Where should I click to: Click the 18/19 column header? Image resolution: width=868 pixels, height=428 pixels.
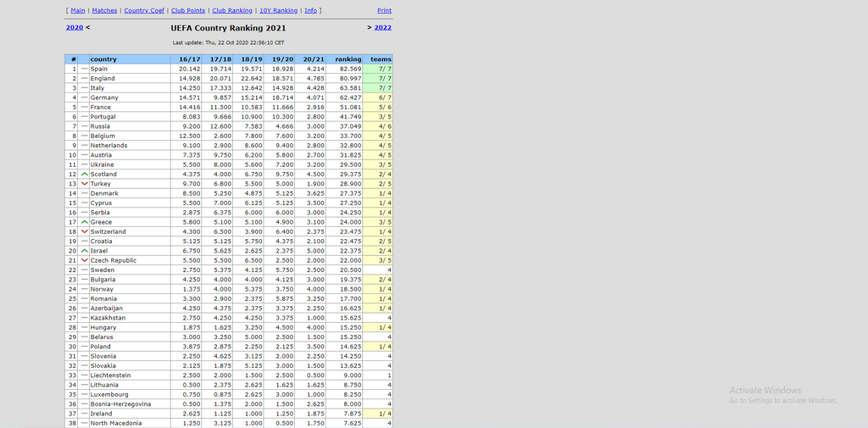(248, 59)
